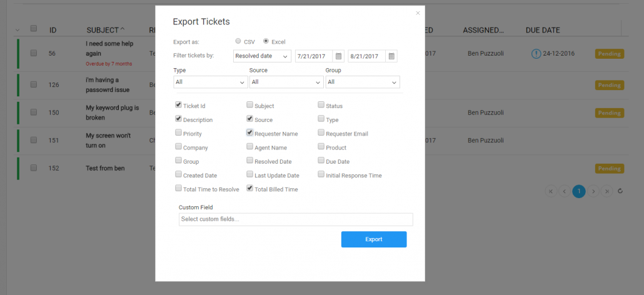
Task: Click the 7/21/2017 start date field
Action: pos(314,56)
